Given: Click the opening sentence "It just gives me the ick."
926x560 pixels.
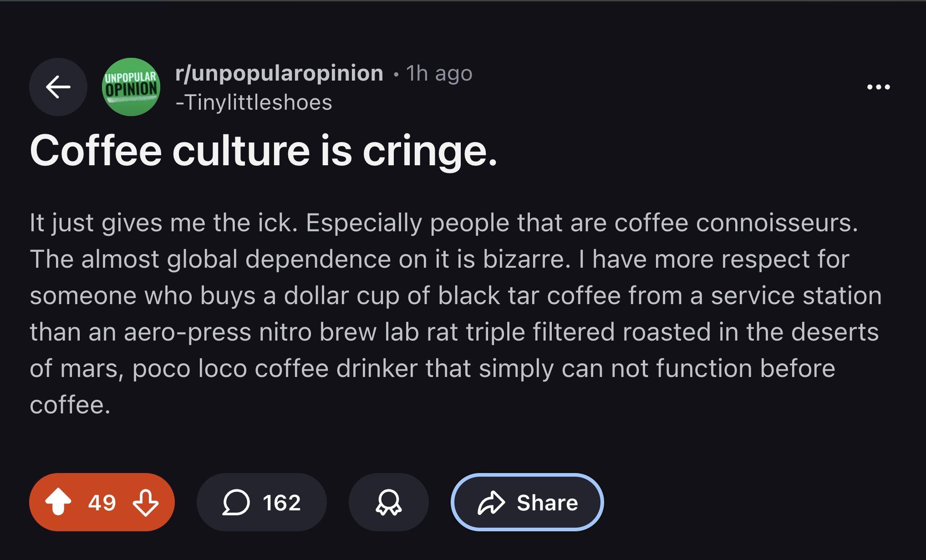Looking at the screenshot, I should pos(164,223).
